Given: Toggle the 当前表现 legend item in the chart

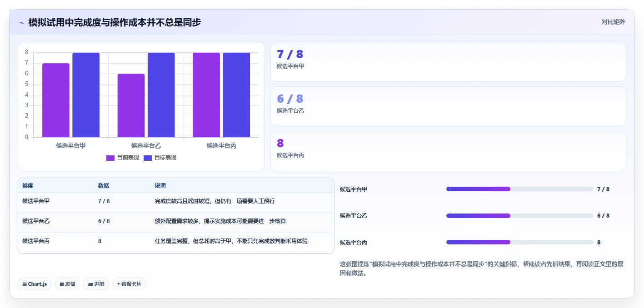Looking at the screenshot, I should click(x=123, y=158).
